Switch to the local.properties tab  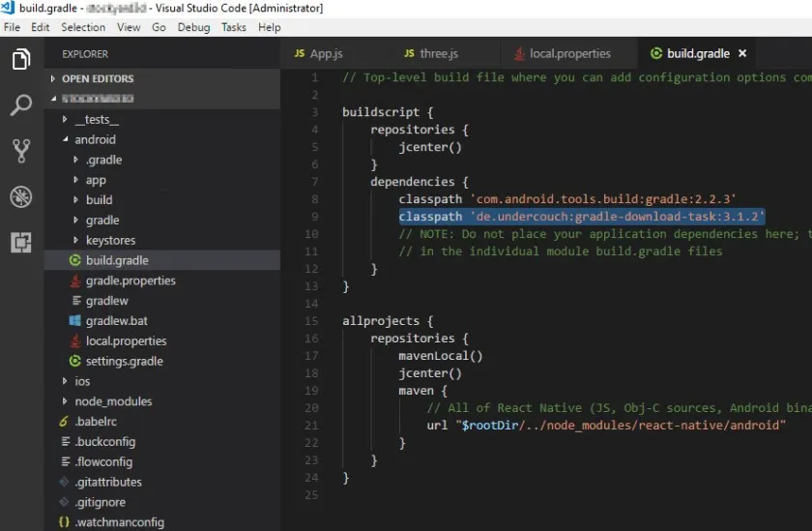569,53
